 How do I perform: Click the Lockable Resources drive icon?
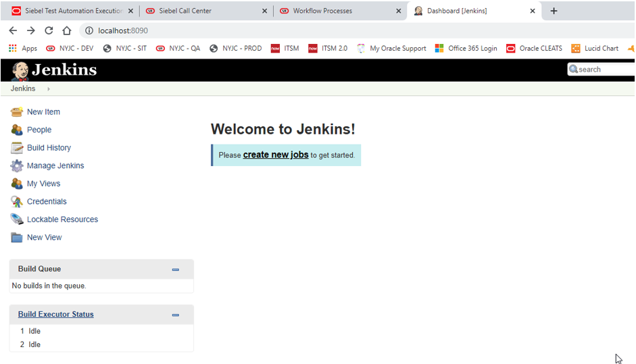(x=17, y=219)
